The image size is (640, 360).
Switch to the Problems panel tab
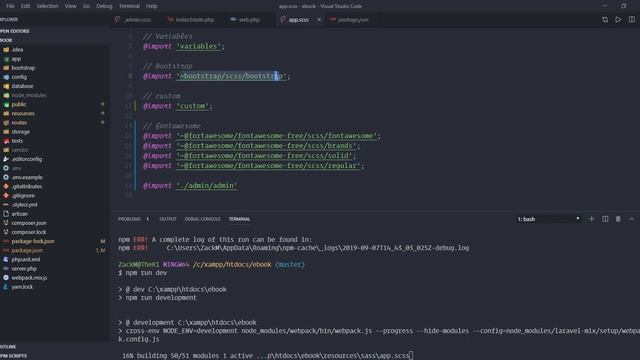[129, 219]
